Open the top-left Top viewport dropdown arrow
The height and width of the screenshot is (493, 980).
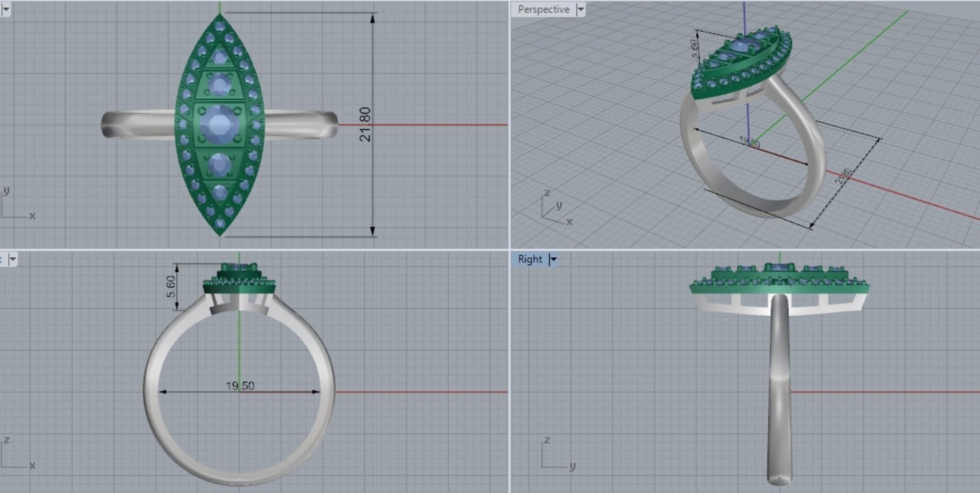[x=5, y=10]
